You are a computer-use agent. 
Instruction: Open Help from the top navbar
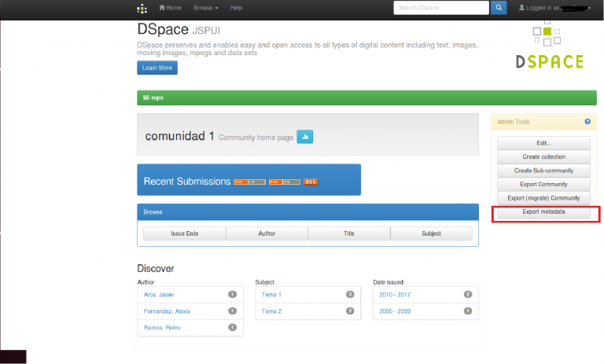[x=236, y=8]
